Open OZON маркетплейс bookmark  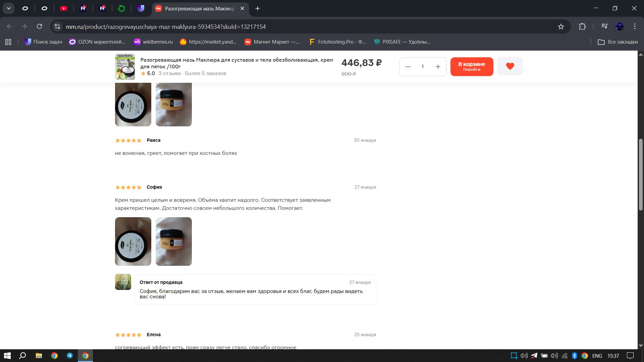tap(97, 42)
